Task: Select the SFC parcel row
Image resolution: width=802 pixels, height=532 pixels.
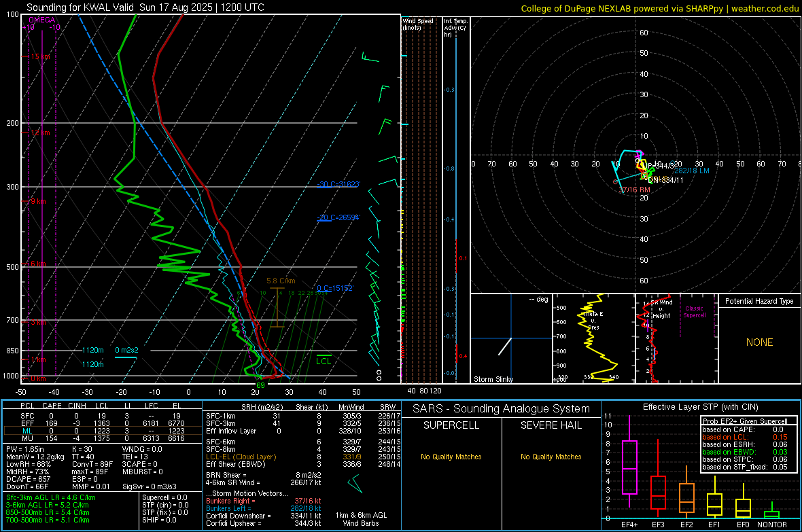Action: pos(103,416)
